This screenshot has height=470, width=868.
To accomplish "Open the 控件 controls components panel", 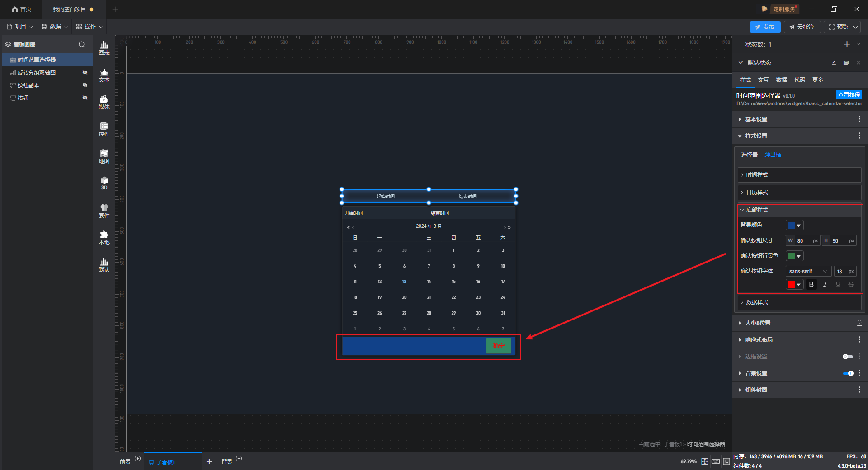I will pyautogui.click(x=104, y=129).
